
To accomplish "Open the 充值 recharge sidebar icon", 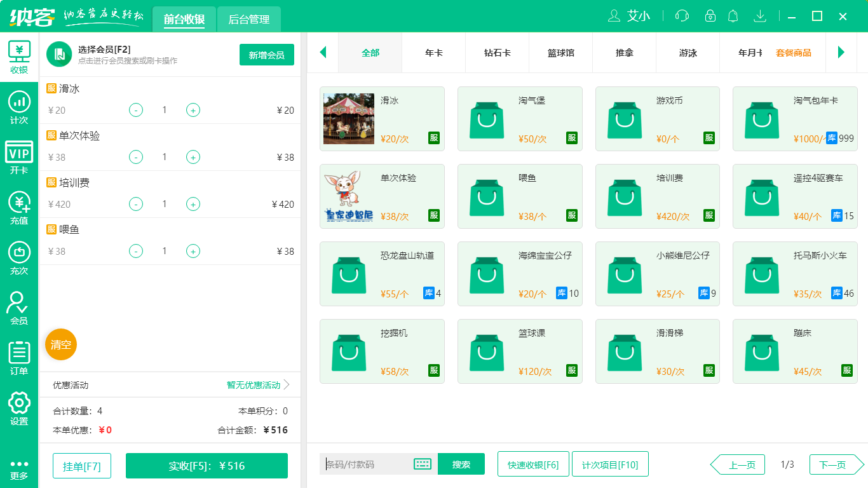I will (x=19, y=207).
